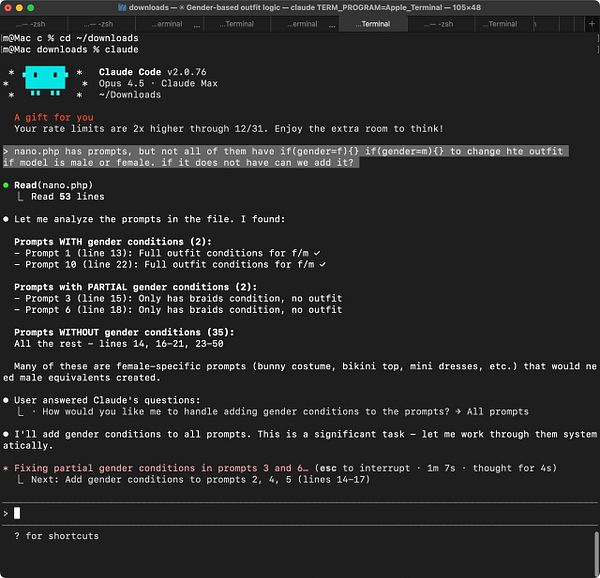Select the active Terminal tab
Screen dimensions: 600x578
tap(373, 24)
